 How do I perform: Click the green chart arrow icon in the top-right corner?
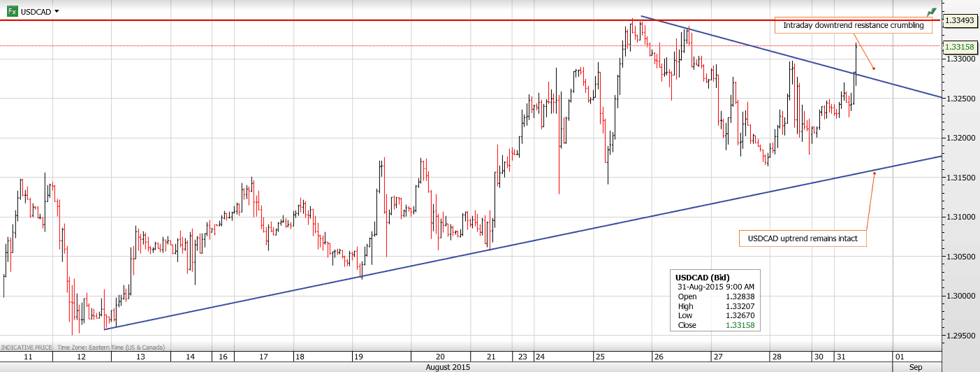[x=931, y=13]
